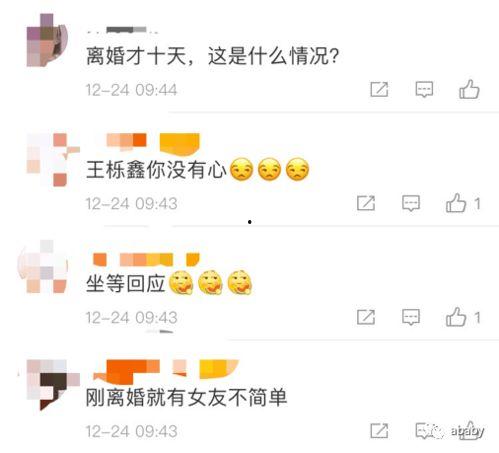Like the comment "离婚才十天，这是什么情况?"

(x=469, y=89)
